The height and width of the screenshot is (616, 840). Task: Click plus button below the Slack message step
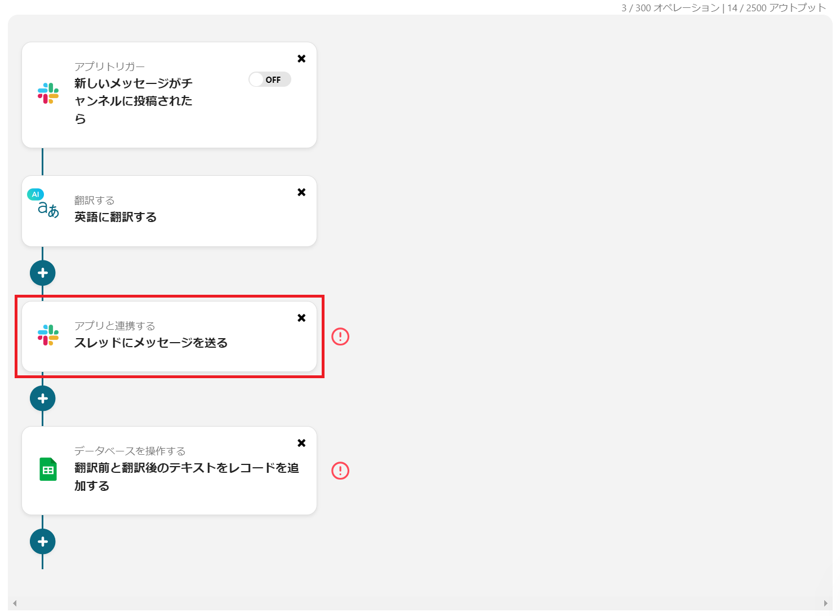pos(43,398)
